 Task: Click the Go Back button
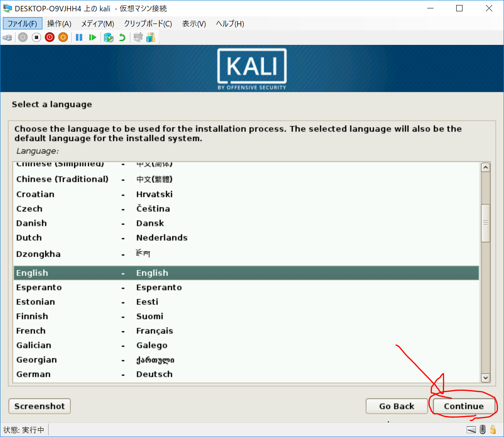tap(396, 406)
